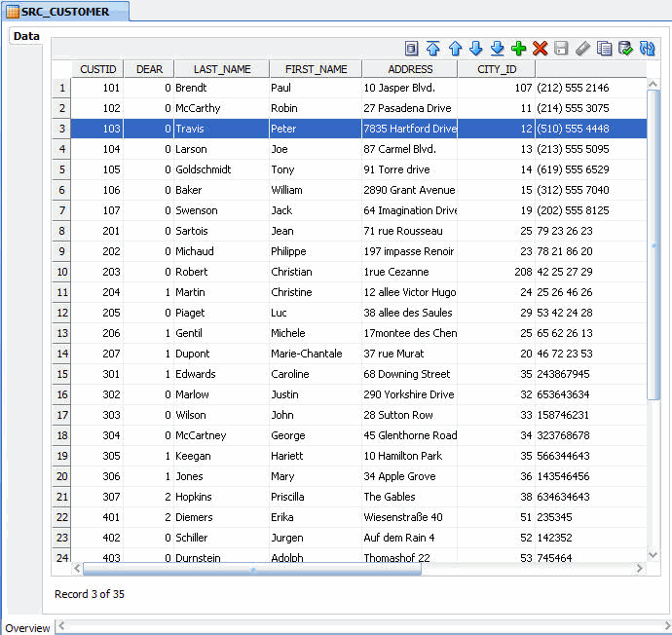Click address cell '2890 Grant Avenue'
The width and height of the screenshot is (672, 635).
pos(410,190)
